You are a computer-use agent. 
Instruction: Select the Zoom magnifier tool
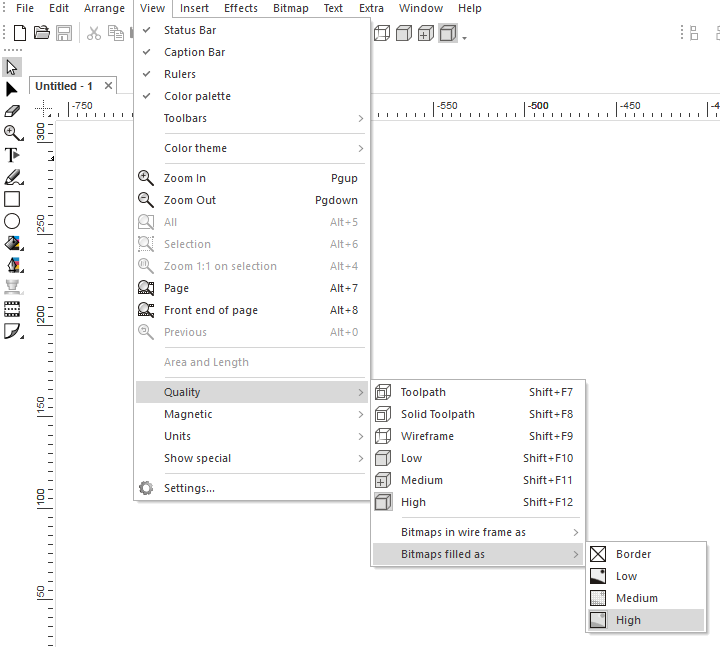tap(12, 133)
